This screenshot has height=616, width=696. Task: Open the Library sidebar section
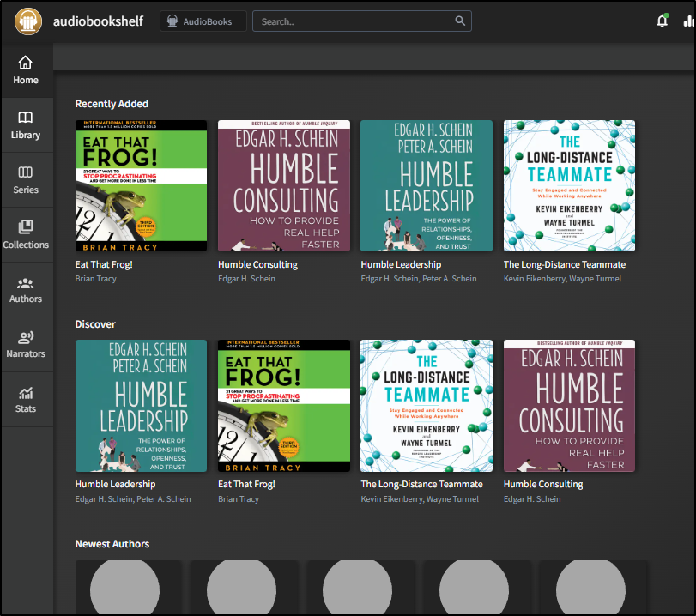[x=26, y=125]
